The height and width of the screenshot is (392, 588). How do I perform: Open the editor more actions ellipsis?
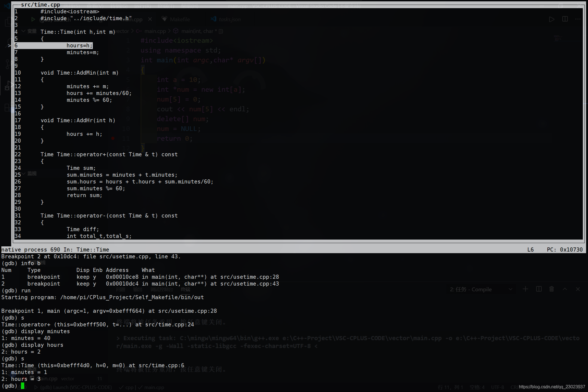pos(578,19)
